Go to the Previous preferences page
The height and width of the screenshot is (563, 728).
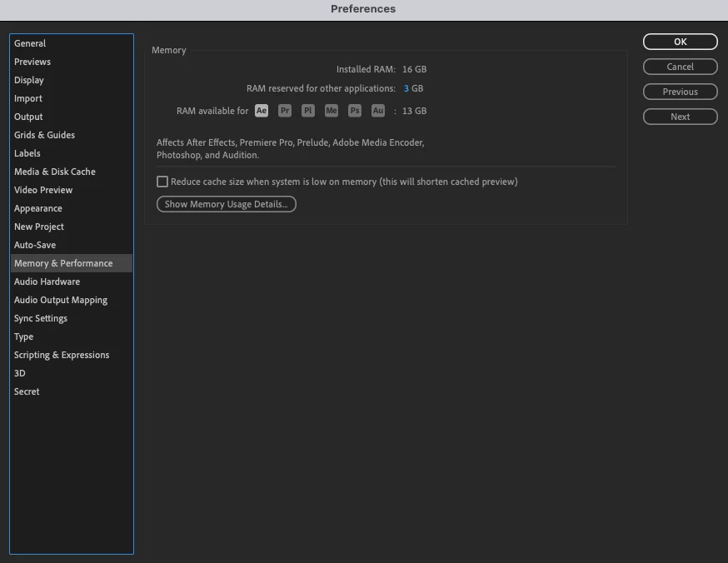pos(681,92)
